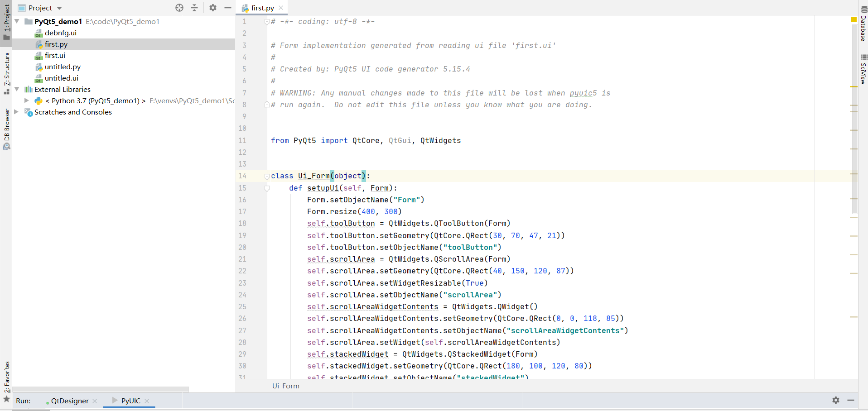Viewport: 868px width, 411px height.
Task: Click the Scratches and Consoles icon
Action: (29, 112)
